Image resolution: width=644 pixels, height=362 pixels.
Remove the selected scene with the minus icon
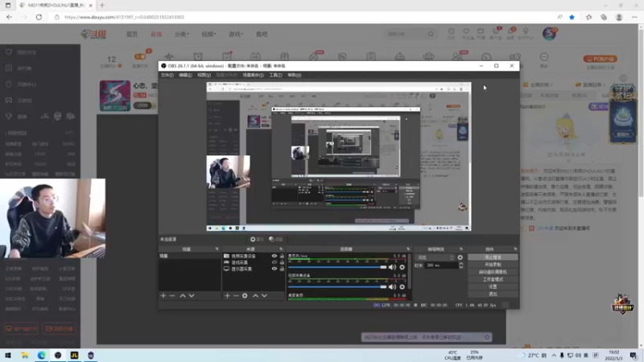click(x=172, y=295)
